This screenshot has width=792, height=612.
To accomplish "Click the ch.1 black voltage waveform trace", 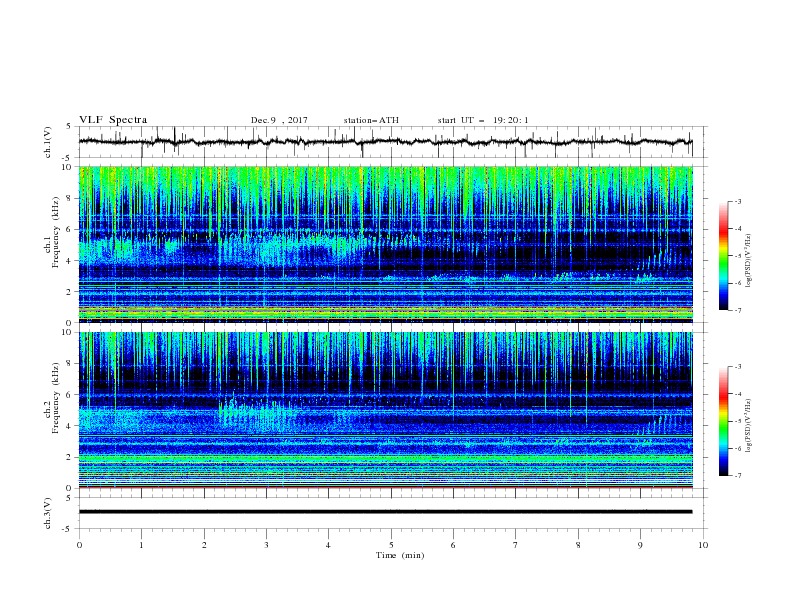I will tap(385, 142).
